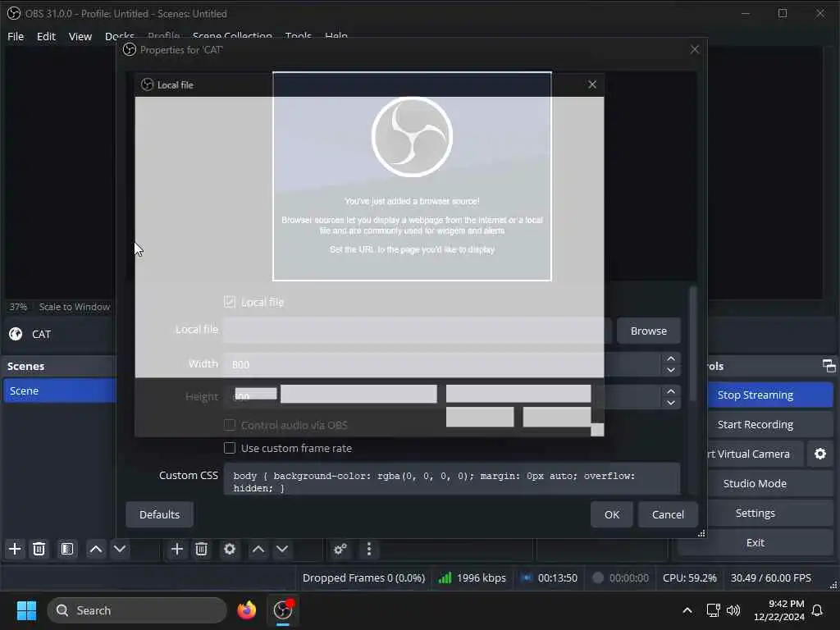Increase Width with the up arrow

[x=671, y=358]
